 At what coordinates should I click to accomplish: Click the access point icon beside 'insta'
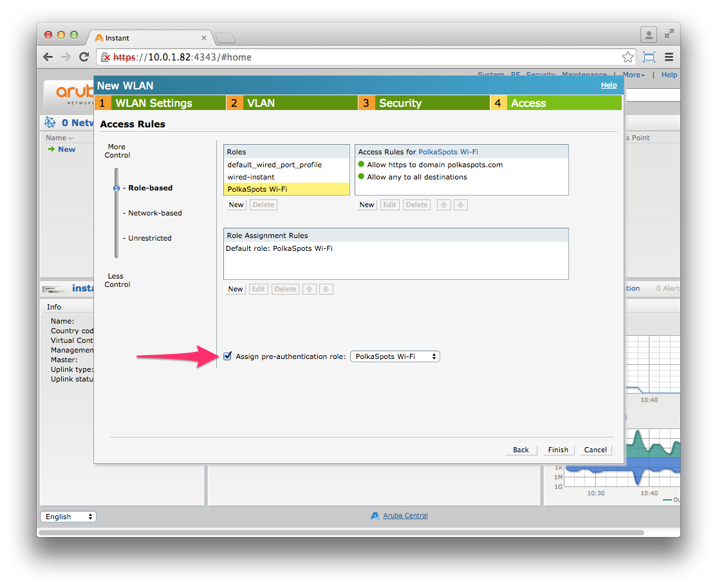(53, 289)
